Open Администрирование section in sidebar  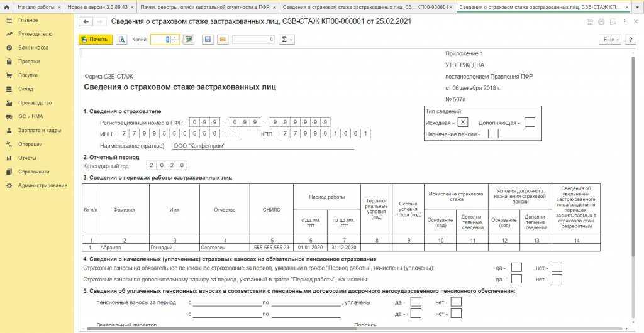(x=43, y=185)
